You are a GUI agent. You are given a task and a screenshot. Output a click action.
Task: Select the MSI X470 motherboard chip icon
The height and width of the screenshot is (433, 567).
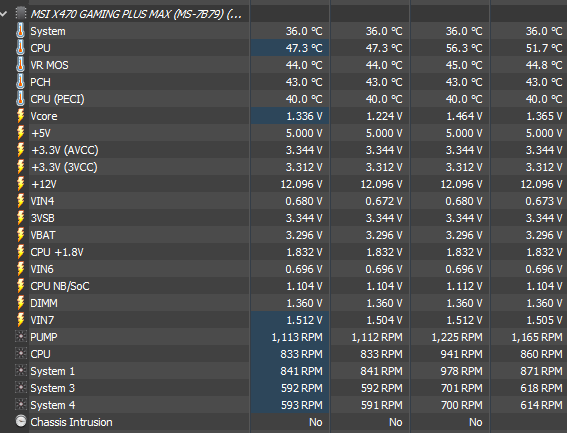21,14
